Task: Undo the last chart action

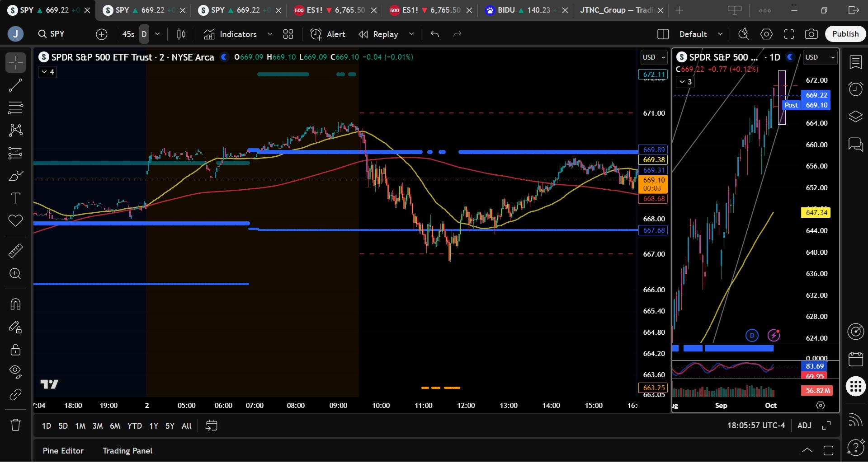Action: coord(435,34)
